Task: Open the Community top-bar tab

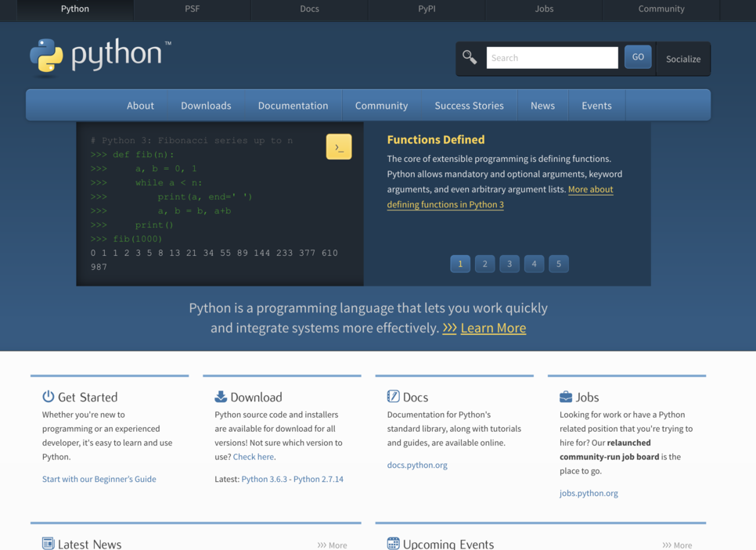Action: click(x=661, y=9)
